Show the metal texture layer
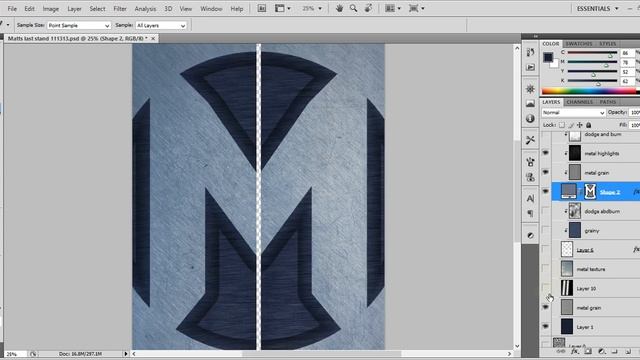This screenshot has height=360, width=640. [546, 268]
